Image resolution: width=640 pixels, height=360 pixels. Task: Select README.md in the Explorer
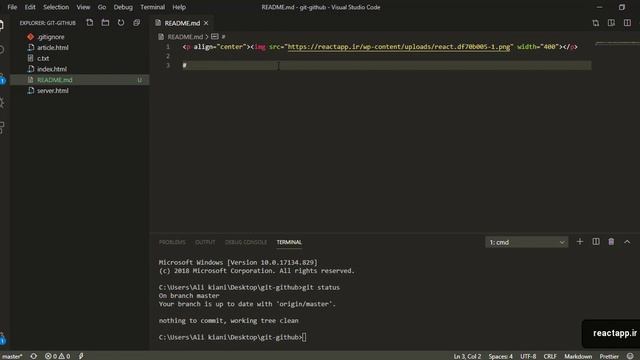(x=80, y=80)
